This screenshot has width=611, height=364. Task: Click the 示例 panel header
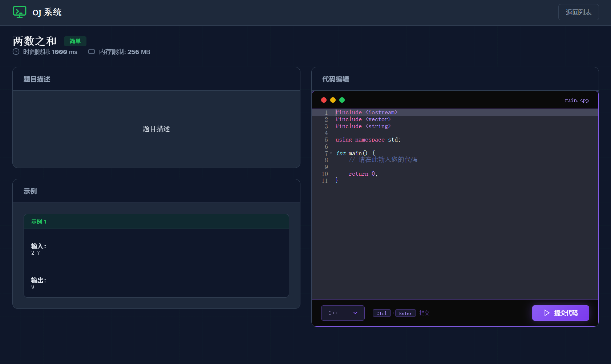point(156,191)
